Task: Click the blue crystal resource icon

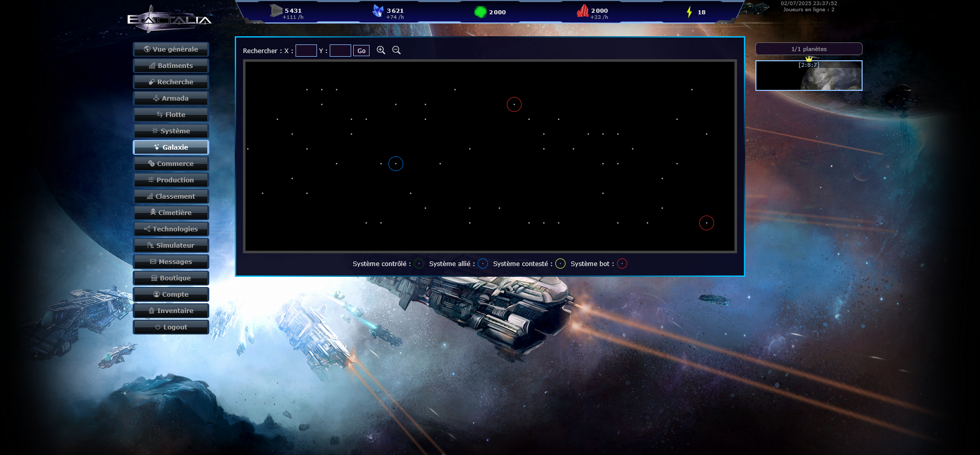Action: (x=378, y=11)
